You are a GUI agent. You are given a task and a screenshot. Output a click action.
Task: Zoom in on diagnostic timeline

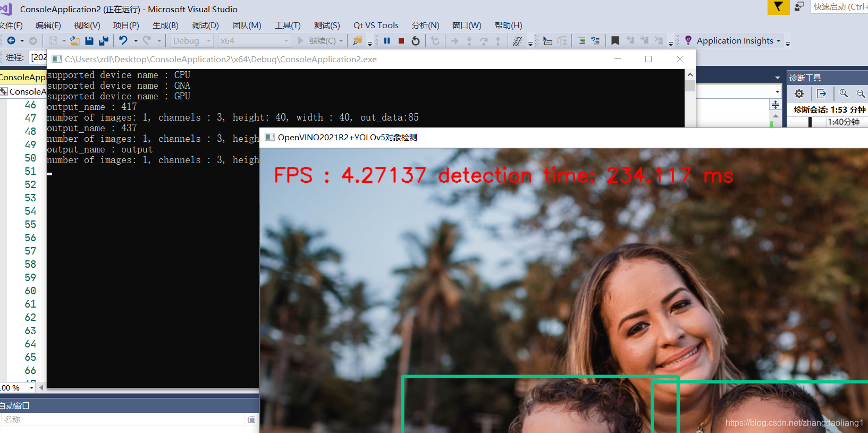844,94
